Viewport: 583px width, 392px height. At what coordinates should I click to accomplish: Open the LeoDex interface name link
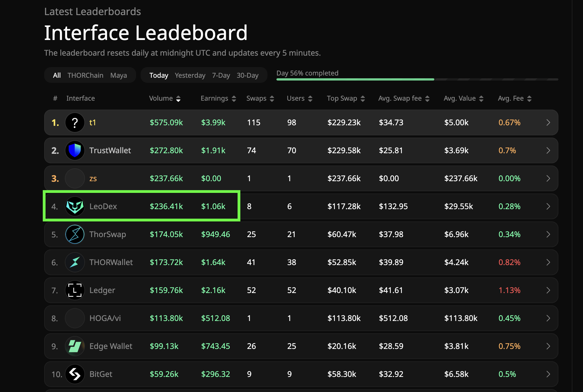tap(103, 206)
